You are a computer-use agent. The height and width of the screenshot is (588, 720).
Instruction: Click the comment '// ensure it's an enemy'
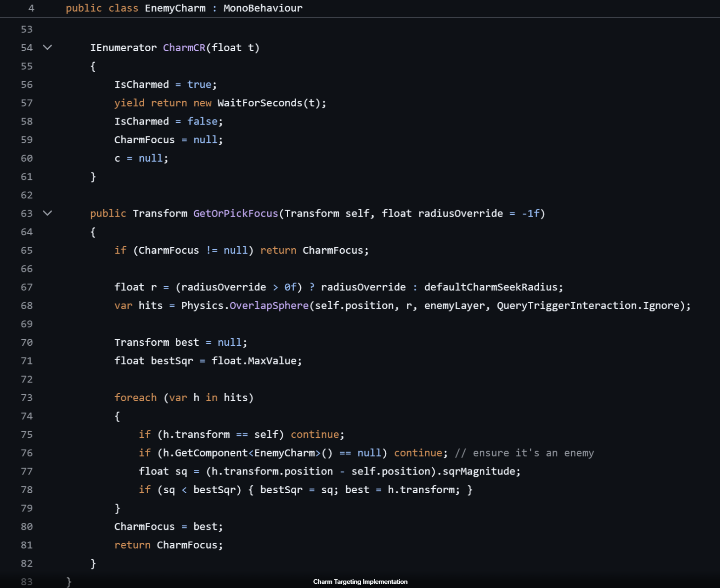point(524,453)
